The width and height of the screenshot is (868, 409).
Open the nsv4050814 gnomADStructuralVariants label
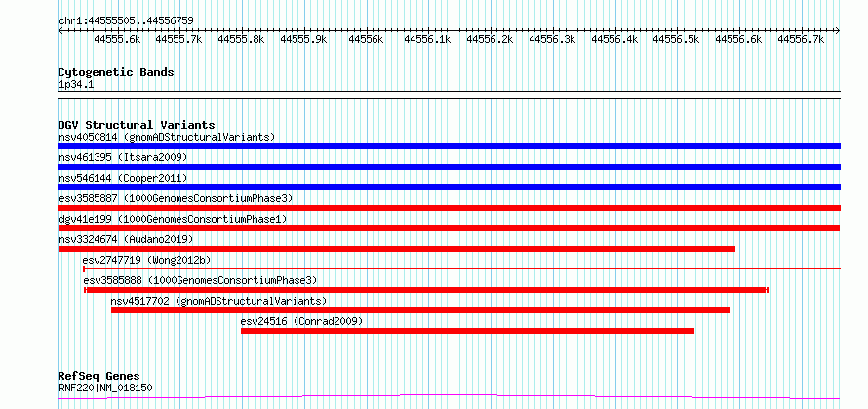[x=167, y=137]
